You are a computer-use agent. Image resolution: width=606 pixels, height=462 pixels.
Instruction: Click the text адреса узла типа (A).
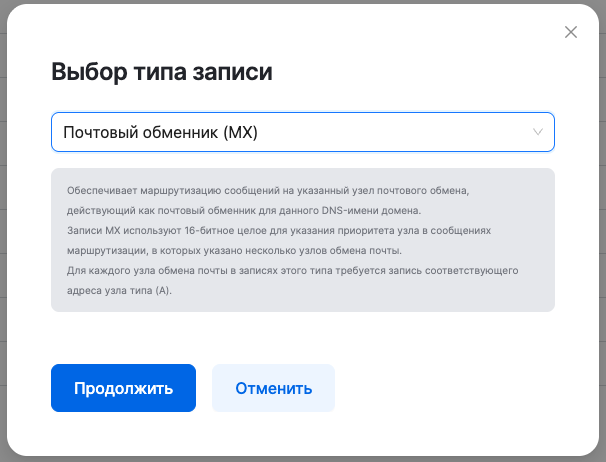click(x=119, y=290)
